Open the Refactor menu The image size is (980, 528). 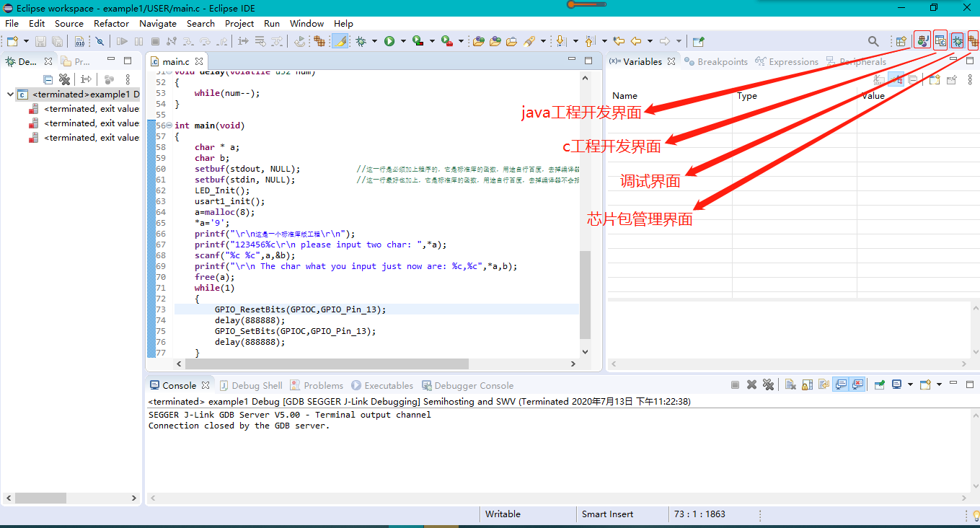tap(111, 23)
